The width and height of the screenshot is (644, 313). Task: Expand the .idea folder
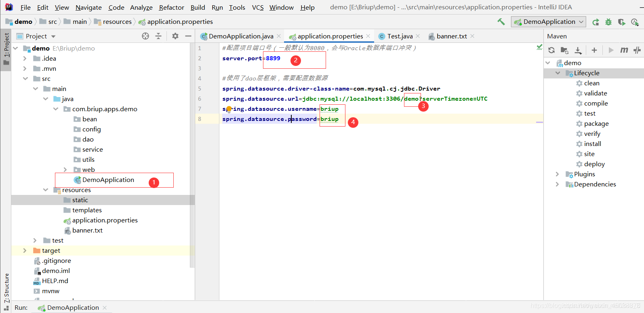click(x=25, y=58)
